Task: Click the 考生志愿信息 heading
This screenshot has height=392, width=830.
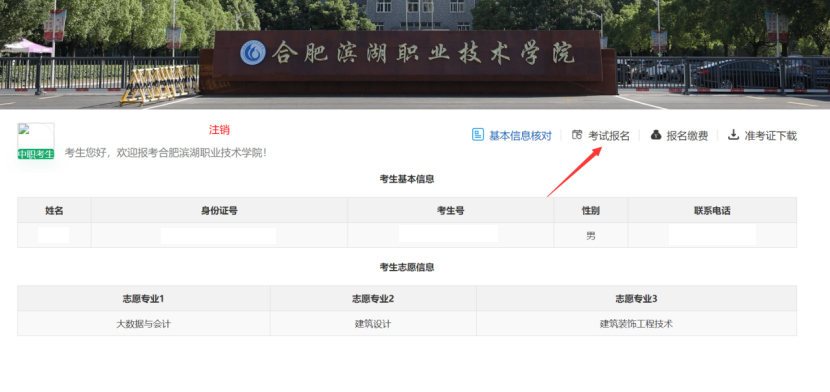Action: click(x=407, y=268)
